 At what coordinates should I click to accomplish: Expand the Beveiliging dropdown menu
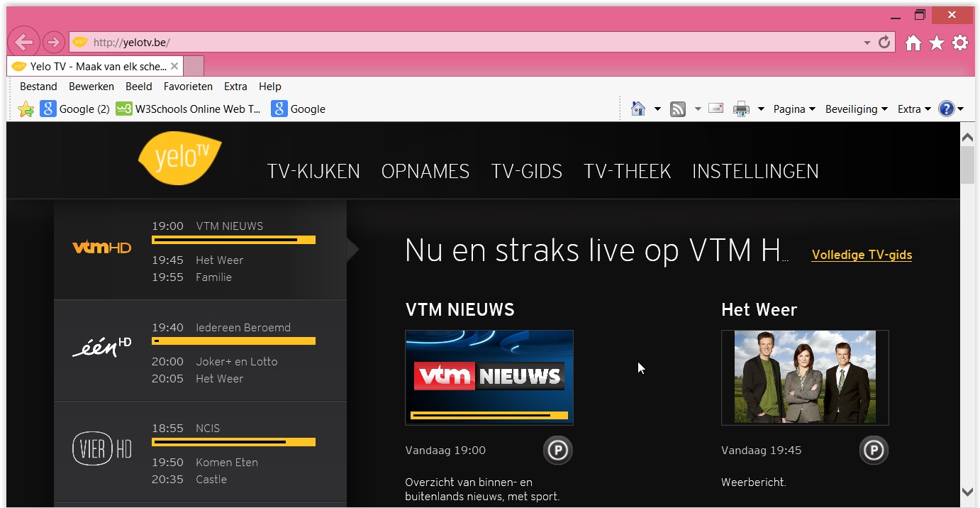[856, 109]
